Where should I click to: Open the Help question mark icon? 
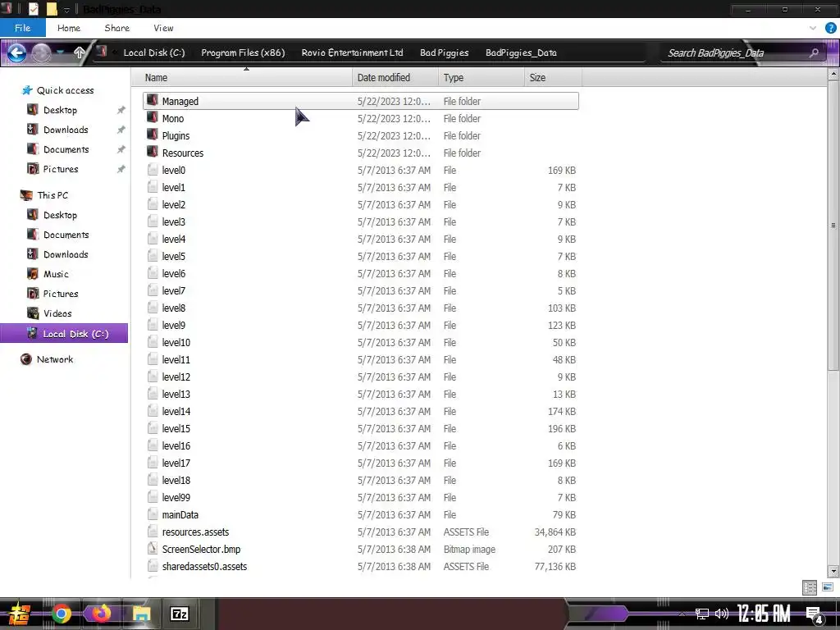pyautogui.click(x=830, y=28)
